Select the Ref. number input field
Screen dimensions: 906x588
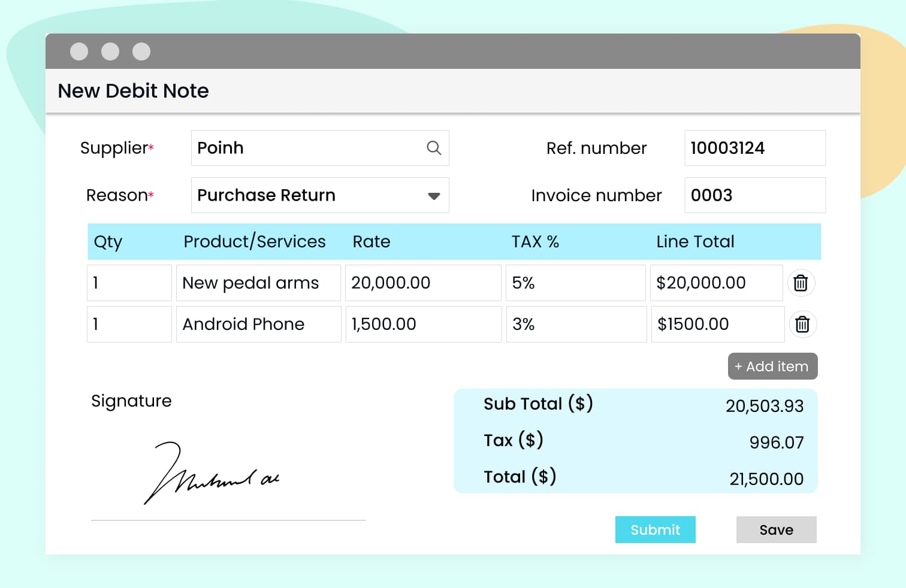pos(754,148)
